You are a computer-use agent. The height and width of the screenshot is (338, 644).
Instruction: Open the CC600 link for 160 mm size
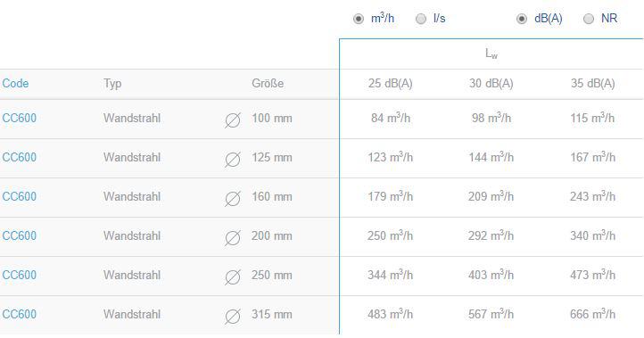[20, 197]
